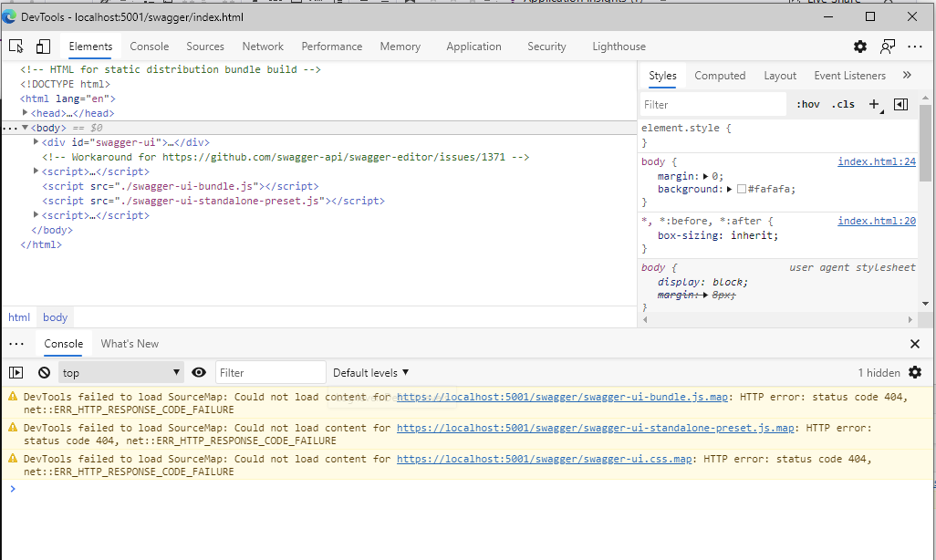
Task: Open the Lighthouse tab
Action: (619, 47)
